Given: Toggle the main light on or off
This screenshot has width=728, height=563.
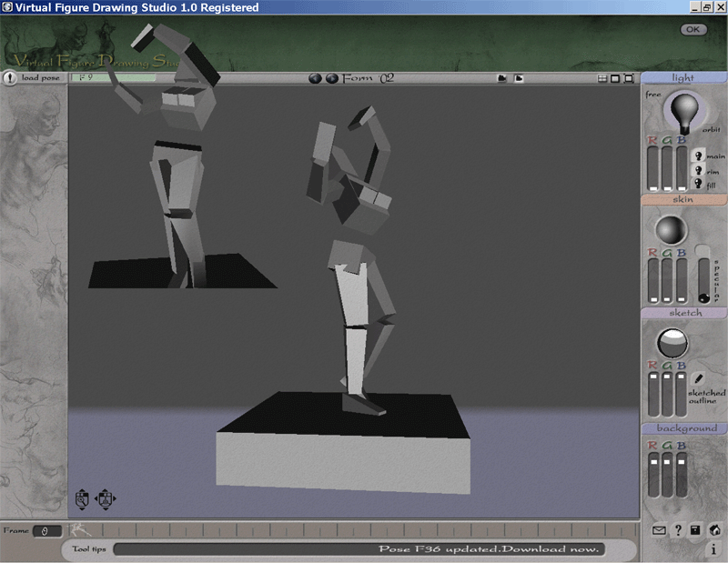Looking at the screenshot, I should (x=698, y=156).
